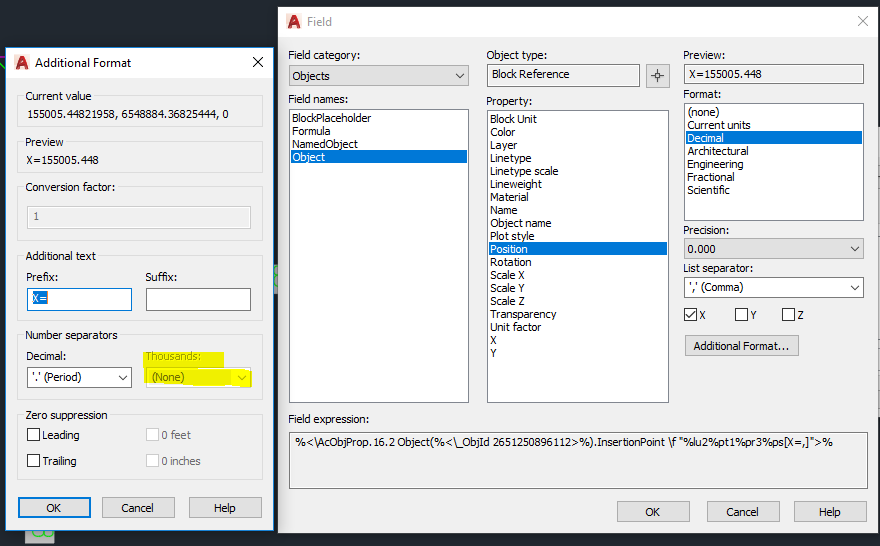Click the select object crosshair button

click(657, 75)
